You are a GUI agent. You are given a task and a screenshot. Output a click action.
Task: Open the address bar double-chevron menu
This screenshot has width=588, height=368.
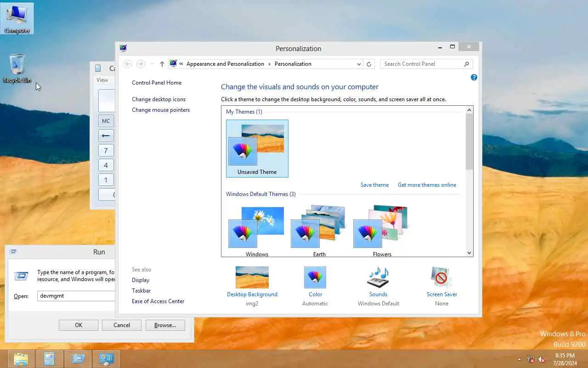point(181,64)
